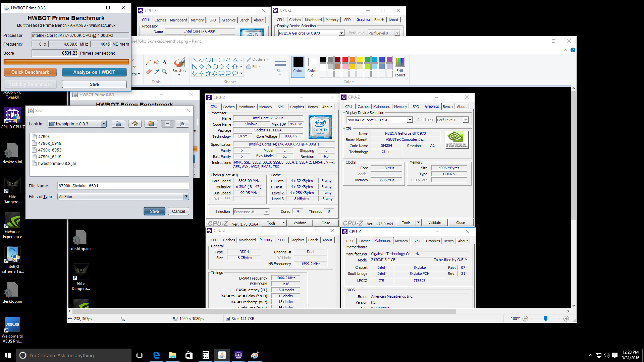Click Zoom out minus on Paint status bar
This screenshot has width=644, height=362.
pyautogui.click(x=525, y=319)
